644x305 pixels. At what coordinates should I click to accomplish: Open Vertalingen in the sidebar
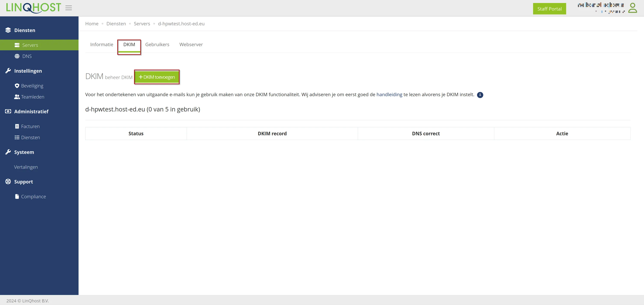26,167
